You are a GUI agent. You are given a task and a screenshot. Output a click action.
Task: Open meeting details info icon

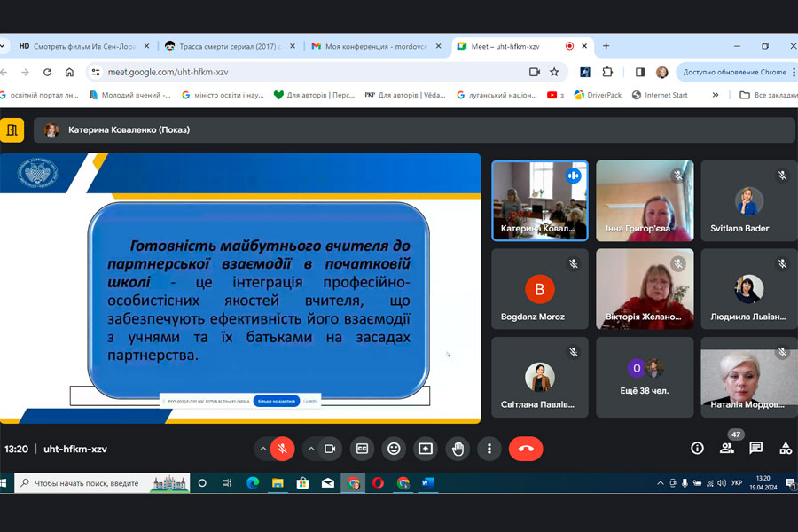(x=697, y=449)
